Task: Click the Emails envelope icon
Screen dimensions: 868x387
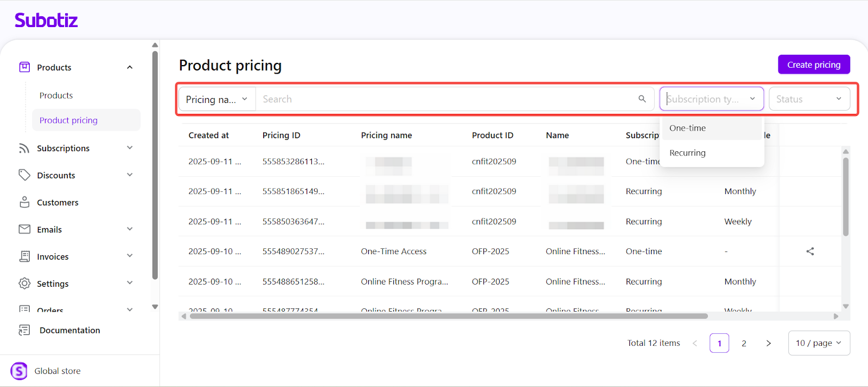Action: 24,229
